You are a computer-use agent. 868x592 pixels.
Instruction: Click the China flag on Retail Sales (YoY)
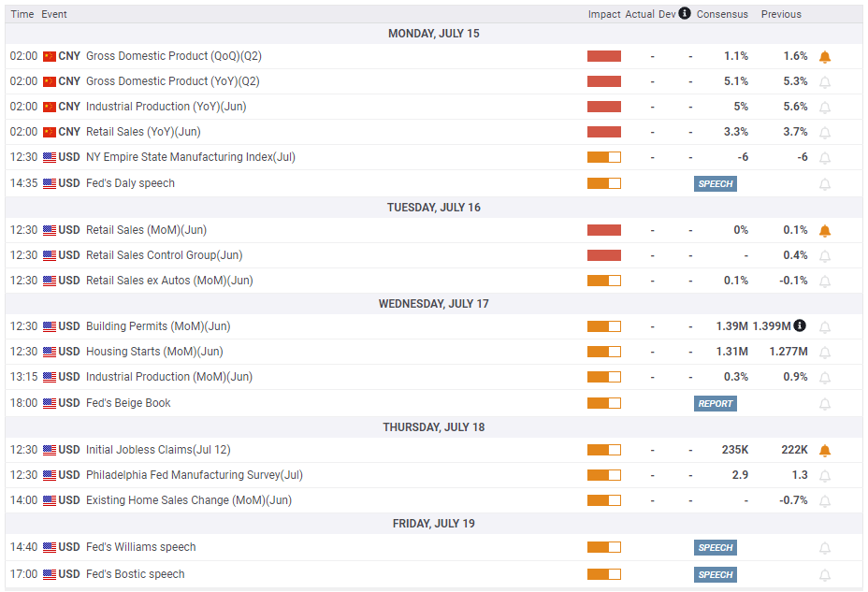tap(50, 132)
